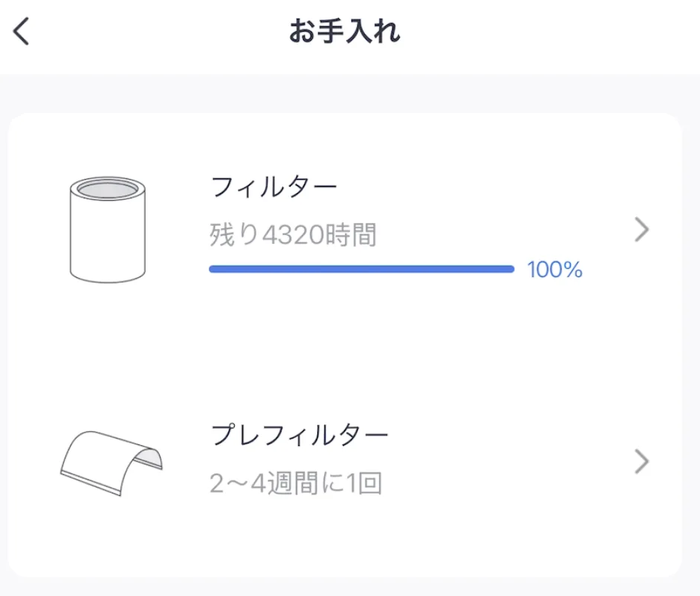The height and width of the screenshot is (596, 700).
Task: Open フィルター details via chevron
Action: pyautogui.click(x=641, y=230)
